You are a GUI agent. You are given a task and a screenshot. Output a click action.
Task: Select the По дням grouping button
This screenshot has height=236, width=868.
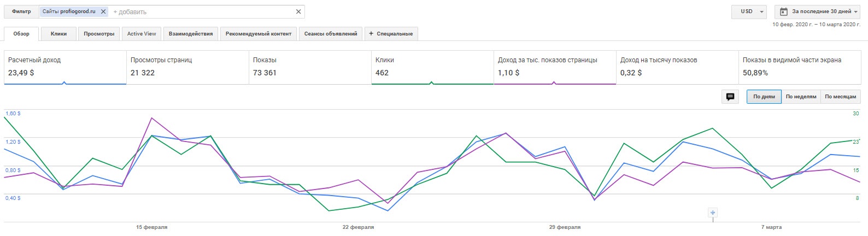tap(764, 97)
